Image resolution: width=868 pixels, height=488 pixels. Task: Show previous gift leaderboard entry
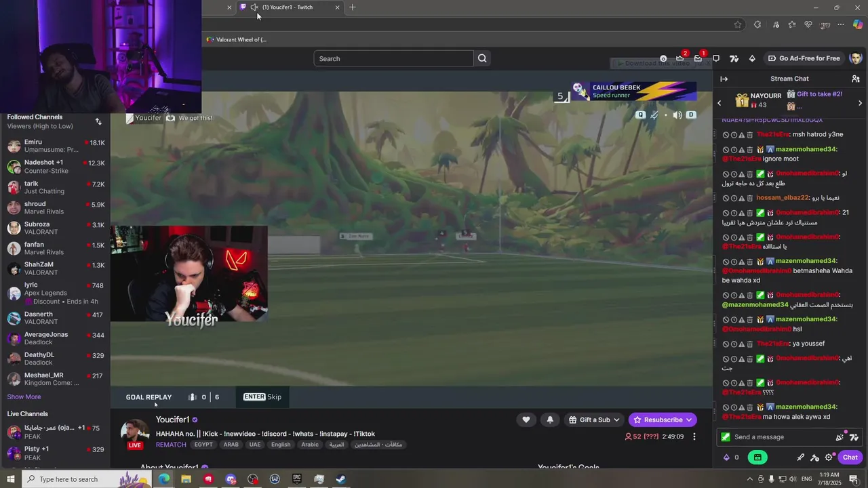click(719, 103)
